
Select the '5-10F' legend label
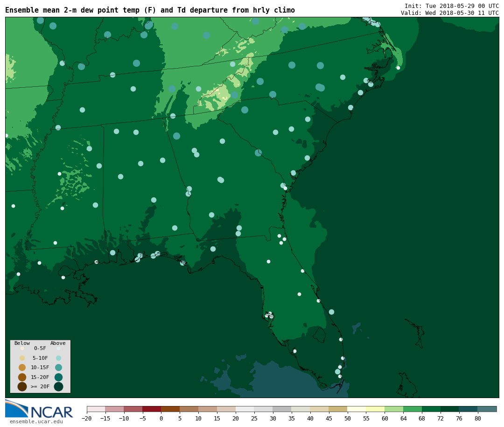pos(40,358)
